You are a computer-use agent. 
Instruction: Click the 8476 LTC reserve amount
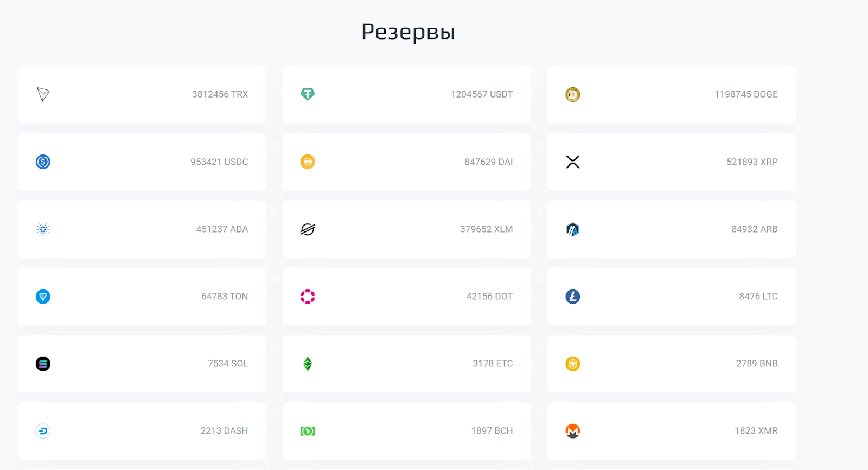click(758, 296)
